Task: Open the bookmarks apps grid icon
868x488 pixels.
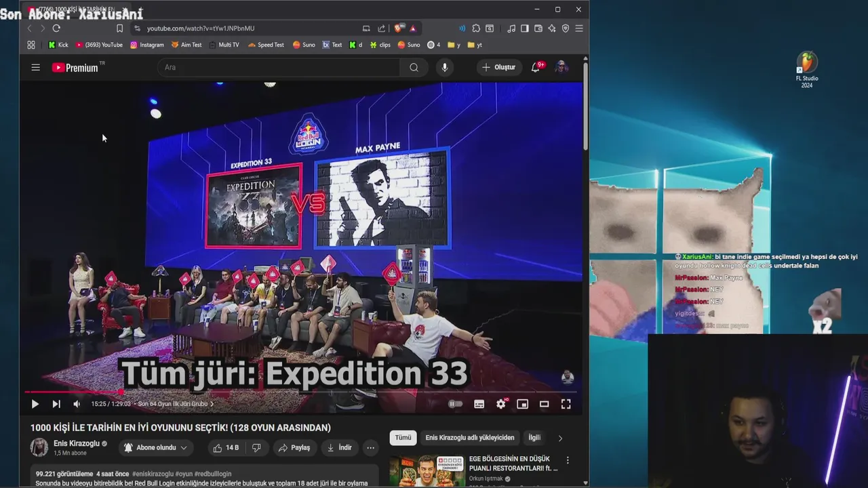Action: [x=31, y=45]
